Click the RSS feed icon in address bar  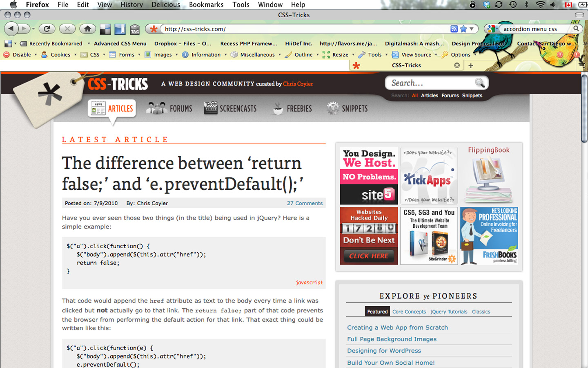click(x=454, y=29)
